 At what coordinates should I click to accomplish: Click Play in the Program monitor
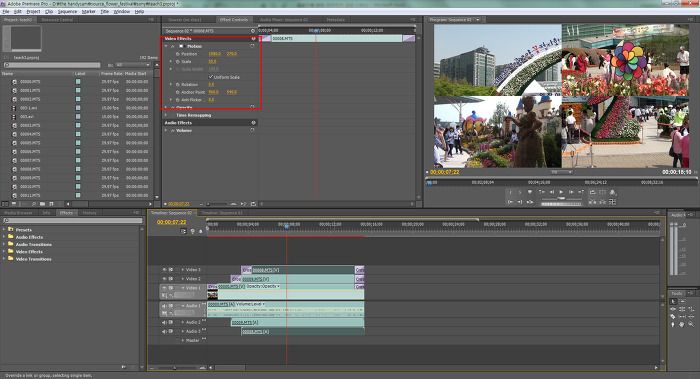tap(561, 192)
